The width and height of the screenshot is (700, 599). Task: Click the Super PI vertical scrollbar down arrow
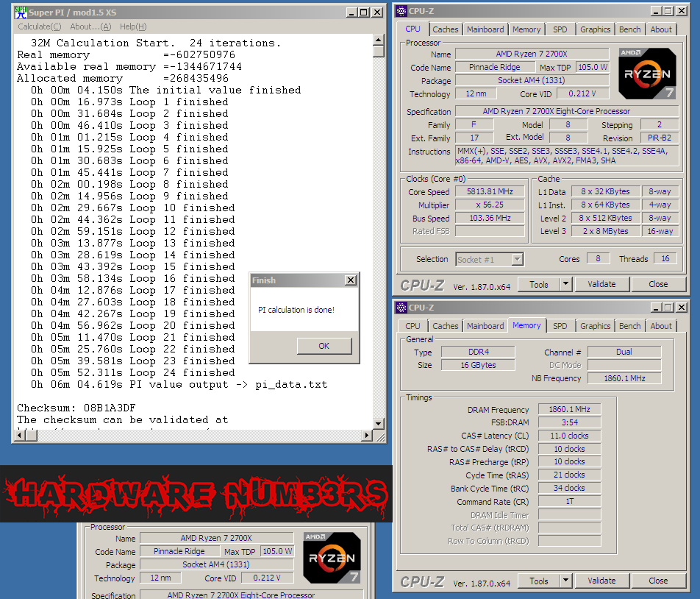click(379, 423)
